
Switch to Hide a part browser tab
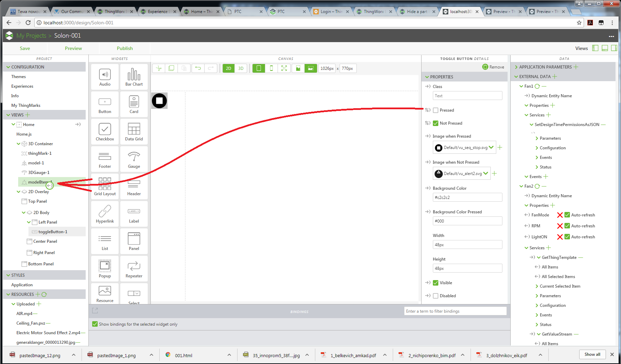[x=417, y=11]
